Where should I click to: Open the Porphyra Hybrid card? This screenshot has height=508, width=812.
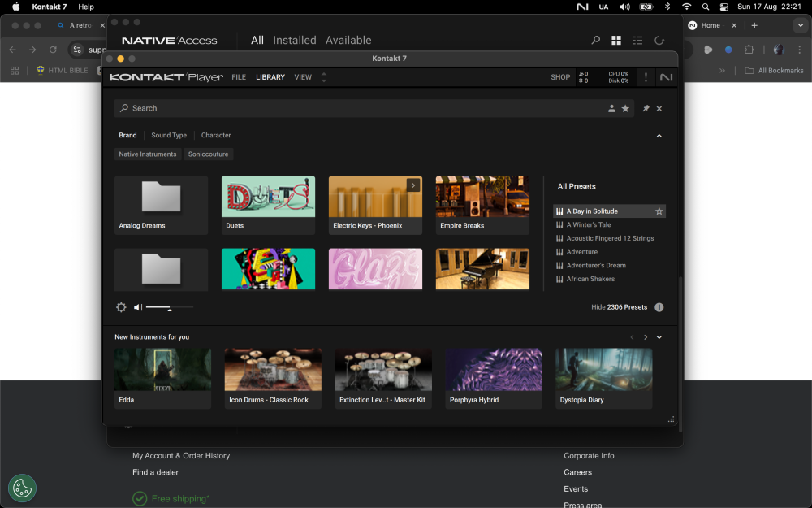[494, 379]
